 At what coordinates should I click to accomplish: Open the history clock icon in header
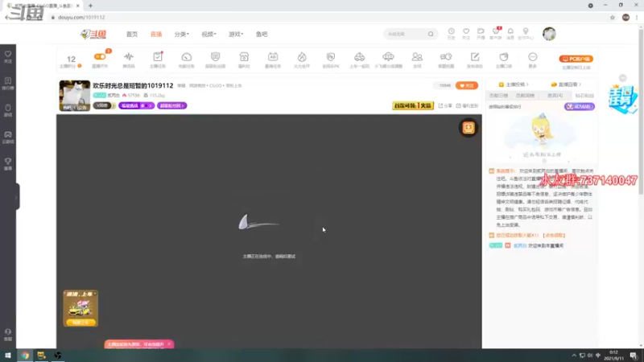pos(452,34)
